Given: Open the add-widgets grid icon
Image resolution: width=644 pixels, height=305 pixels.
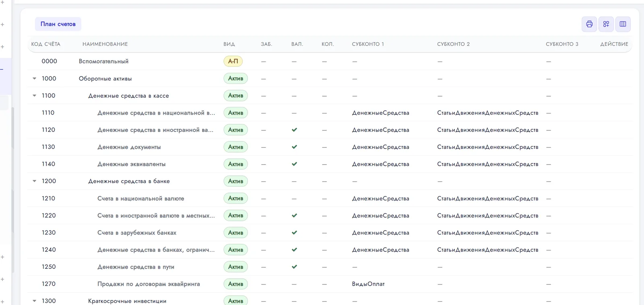Looking at the screenshot, I should pos(606,24).
